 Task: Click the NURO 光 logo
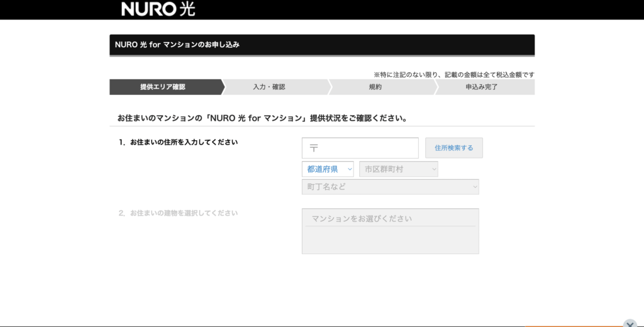(x=158, y=9)
